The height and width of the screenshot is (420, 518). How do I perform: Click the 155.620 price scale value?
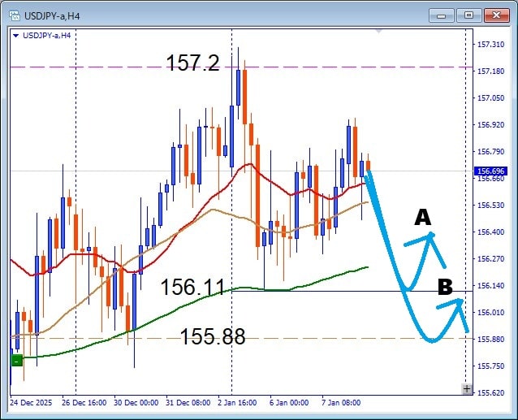pyautogui.click(x=491, y=392)
